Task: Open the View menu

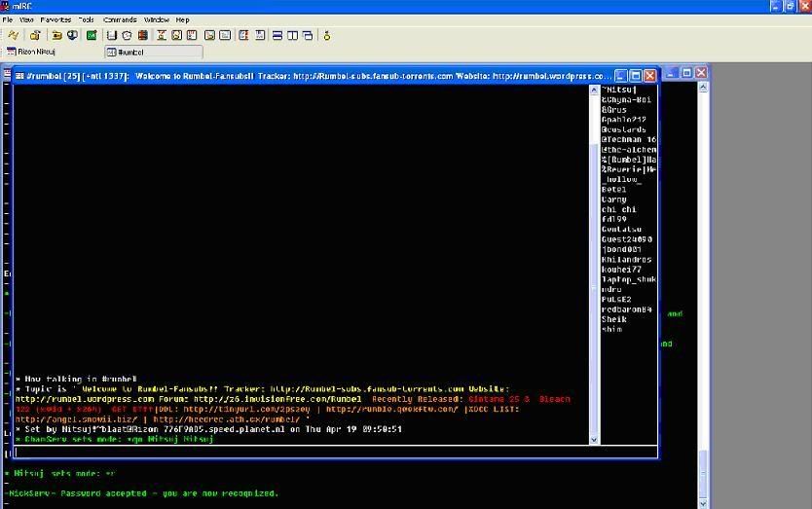Action: (x=26, y=19)
